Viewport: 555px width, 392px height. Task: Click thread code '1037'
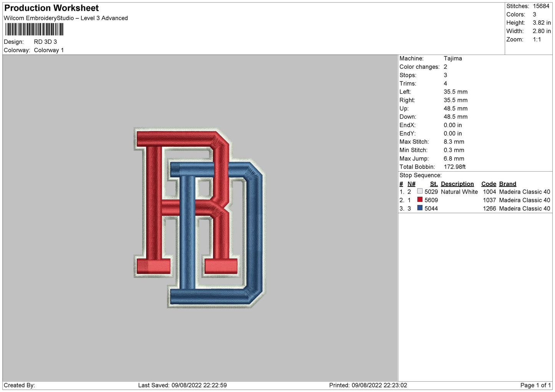tap(489, 200)
